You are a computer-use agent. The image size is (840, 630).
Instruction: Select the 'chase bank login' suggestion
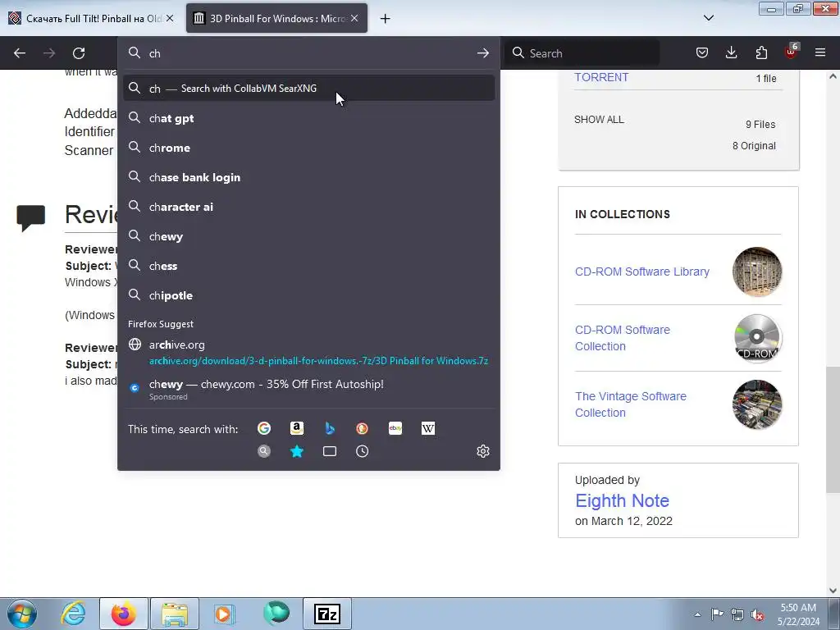pos(308,177)
